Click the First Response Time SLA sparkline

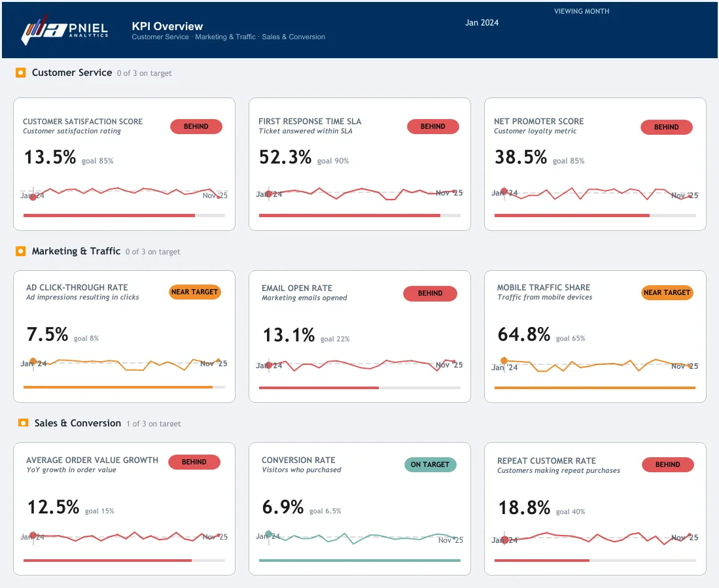360,193
